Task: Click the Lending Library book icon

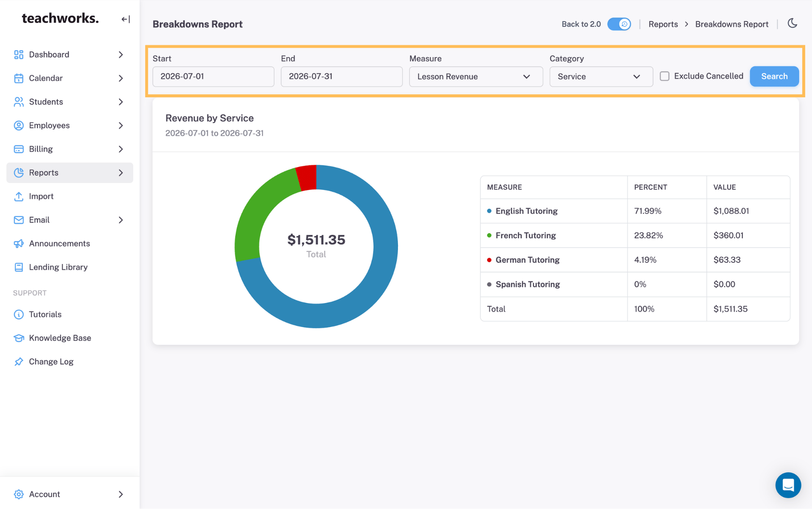Action: coord(19,267)
